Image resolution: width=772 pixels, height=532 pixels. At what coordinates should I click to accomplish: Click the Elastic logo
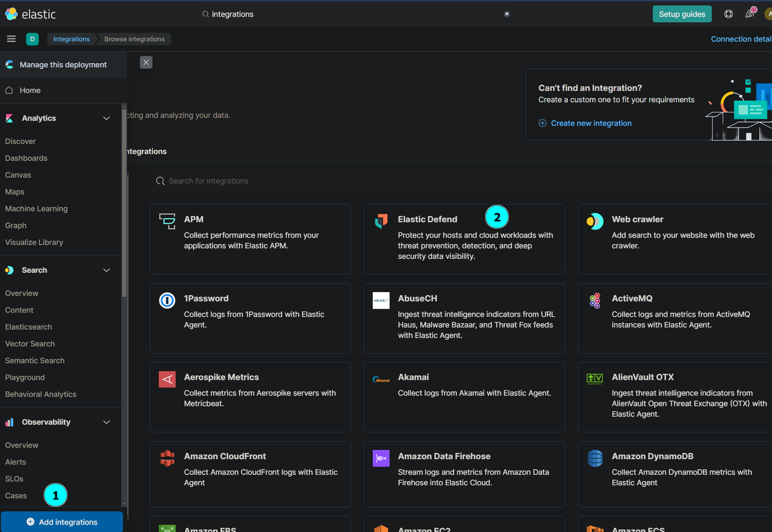(30, 14)
